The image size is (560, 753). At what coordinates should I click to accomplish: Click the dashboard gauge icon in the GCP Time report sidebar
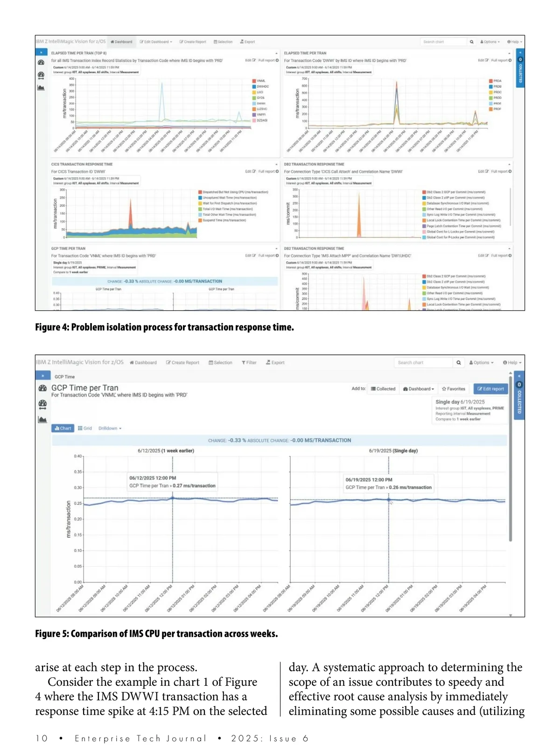[42, 388]
